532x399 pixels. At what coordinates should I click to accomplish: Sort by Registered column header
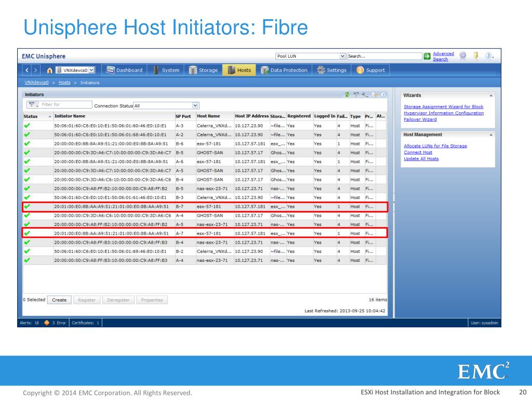click(299, 116)
